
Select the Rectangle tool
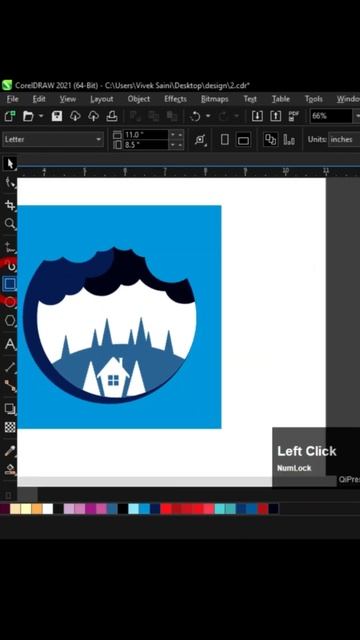(9, 284)
